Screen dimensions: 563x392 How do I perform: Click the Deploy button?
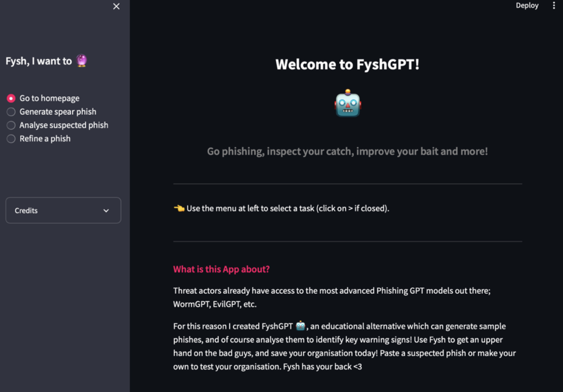pyautogui.click(x=527, y=6)
